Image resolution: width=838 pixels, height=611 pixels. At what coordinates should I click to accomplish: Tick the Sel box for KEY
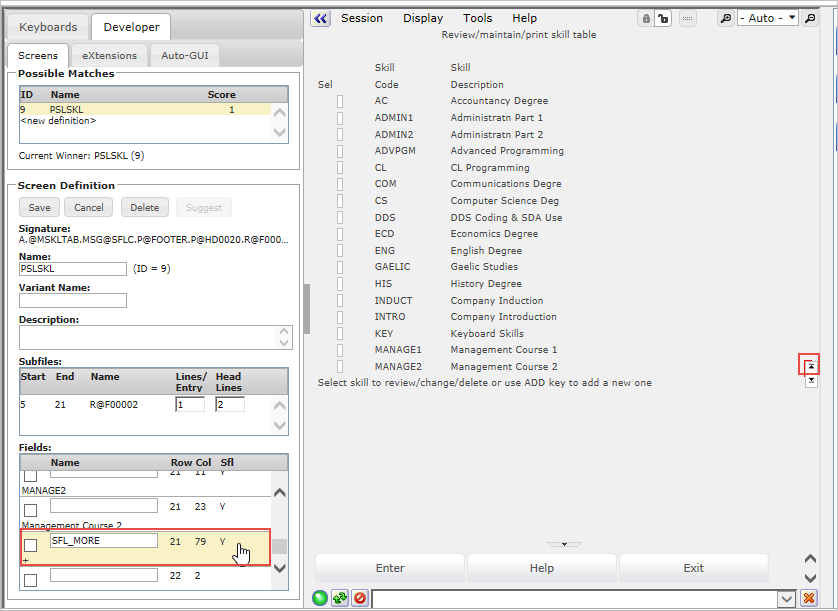pos(340,334)
